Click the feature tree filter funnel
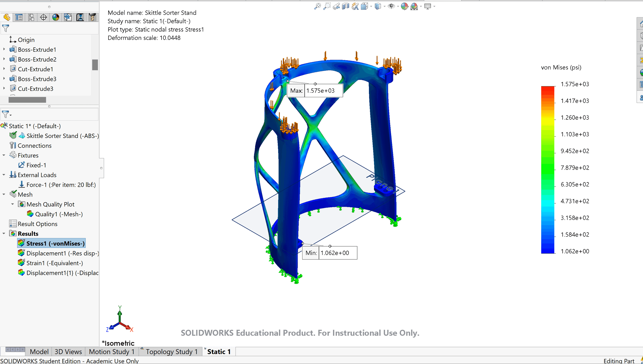643x364 pixels. click(x=6, y=28)
